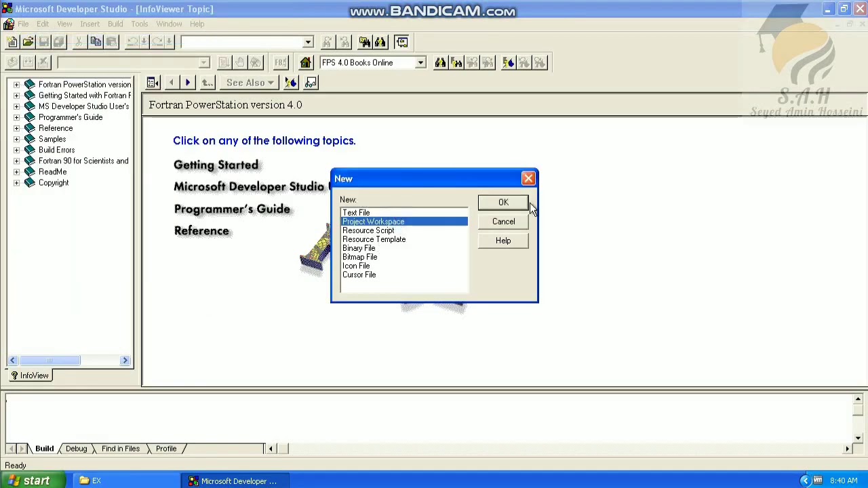Click the Previous topic left arrow
Image resolution: width=868 pixels, height=488 pixels.
(172, 83)
